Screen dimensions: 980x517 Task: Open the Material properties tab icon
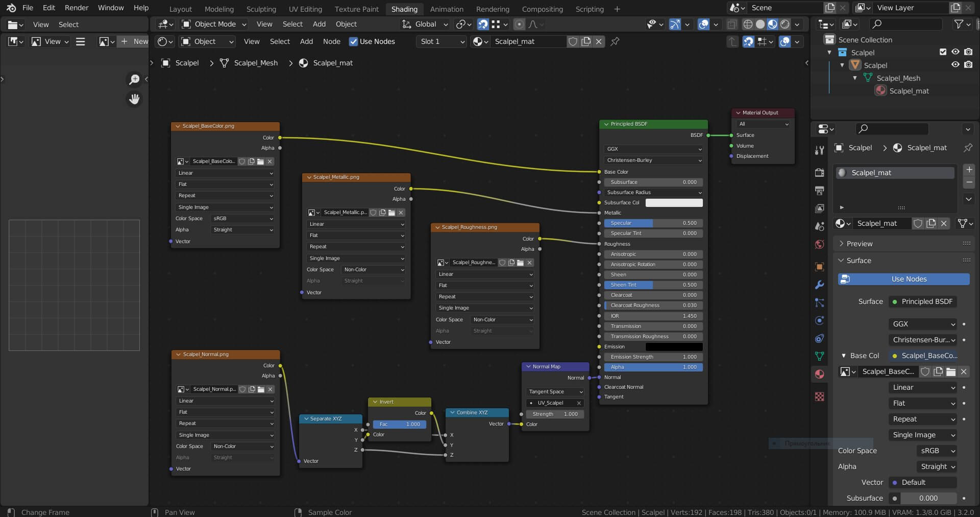[x=820, y=374]
